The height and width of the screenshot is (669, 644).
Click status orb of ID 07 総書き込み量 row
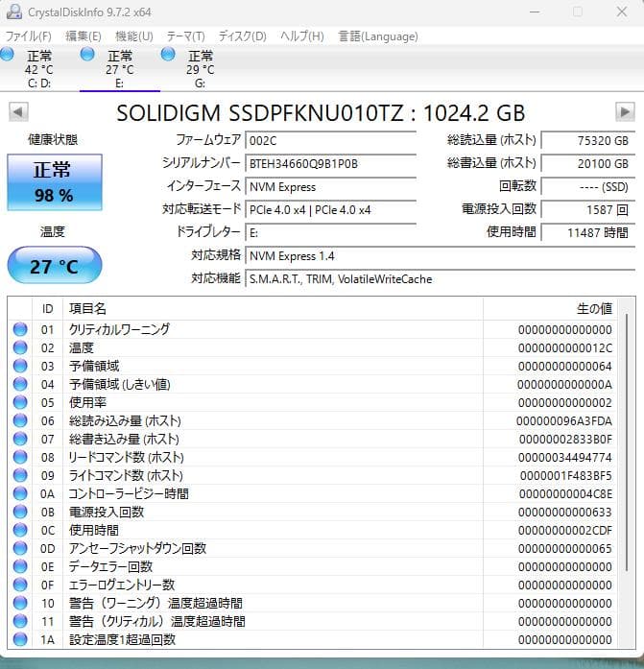[x=20, y=439]
